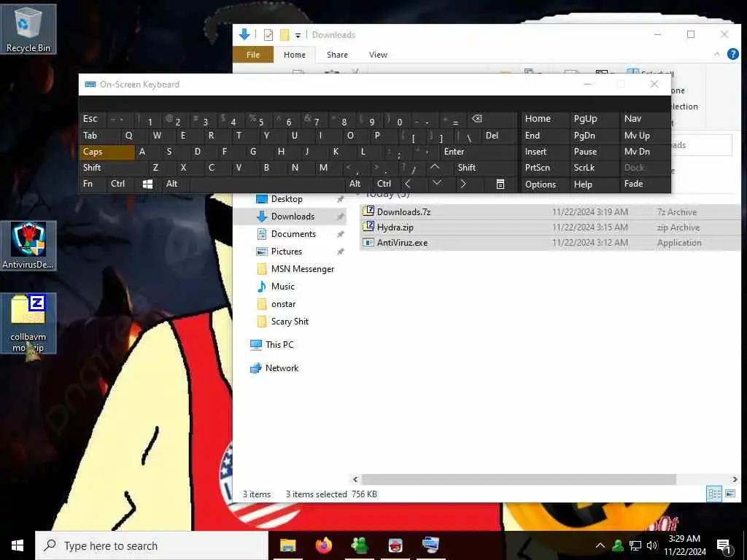Viewport: 747px width, 560px height.
Task: Click the left arrow key on keyboard
Action: pos(408,184)
